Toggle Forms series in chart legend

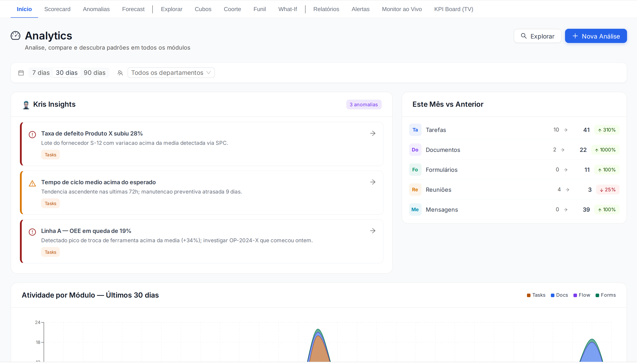tap(606, 295)
